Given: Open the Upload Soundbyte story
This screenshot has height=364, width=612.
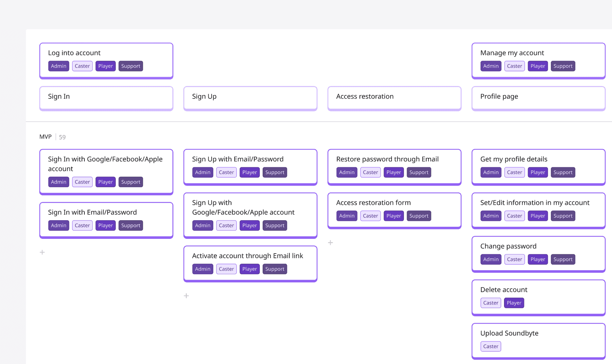Looking at the screenshot, I should 538,341.
